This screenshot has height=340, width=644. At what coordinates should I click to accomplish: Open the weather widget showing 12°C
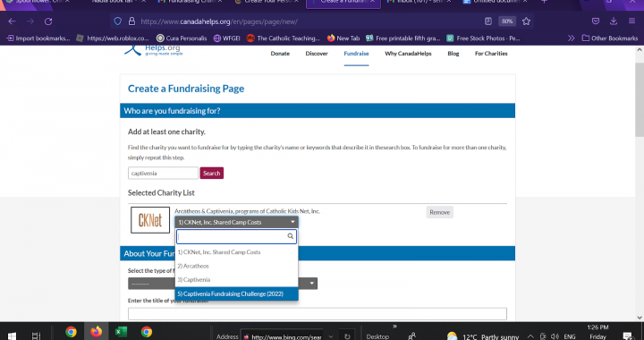[x=483, y=336]
